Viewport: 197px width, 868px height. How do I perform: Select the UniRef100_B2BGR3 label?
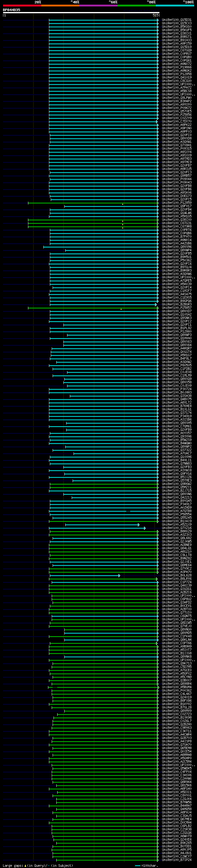pyautogui.click(x=177, y=305)
